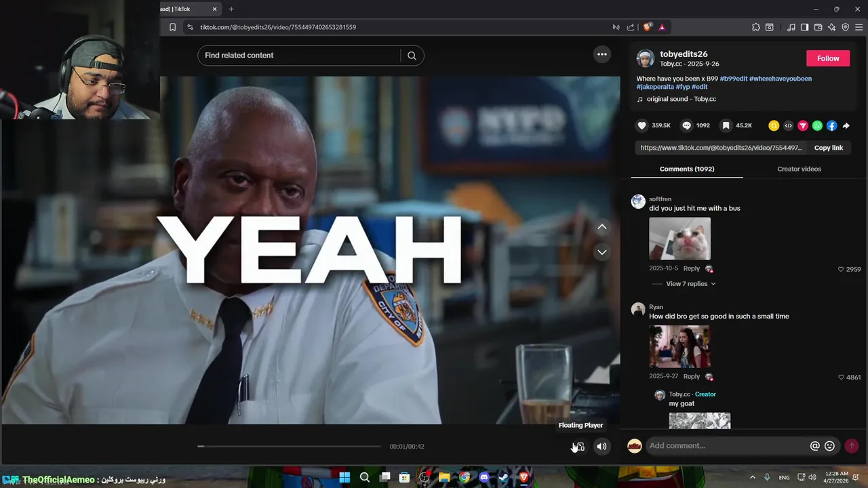Open the Brave Shields lion icon
Viewport: 868px width, 488px height.
[647, 27]
